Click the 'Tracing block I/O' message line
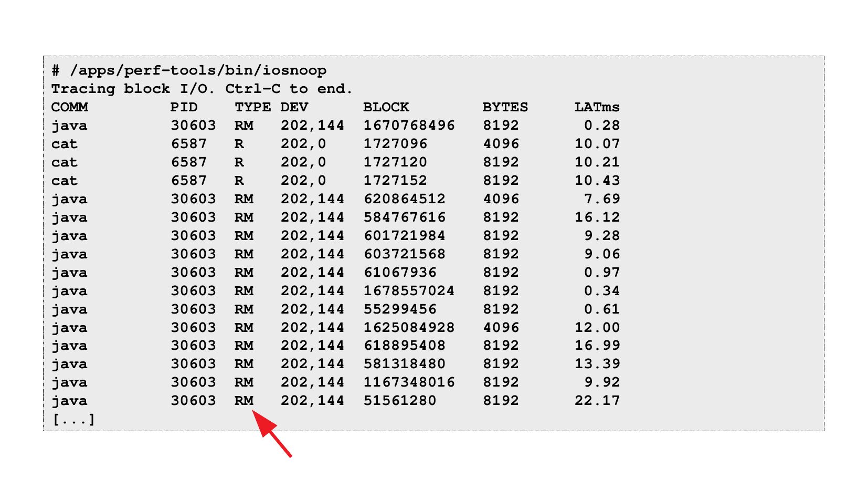The image size is (868, 489). click(x=202, y=89)
